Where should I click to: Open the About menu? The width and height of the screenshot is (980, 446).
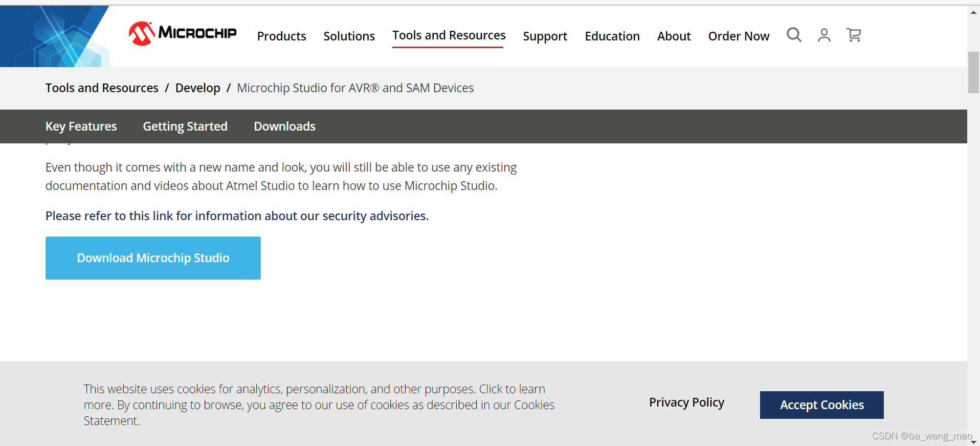coord(674,36)
